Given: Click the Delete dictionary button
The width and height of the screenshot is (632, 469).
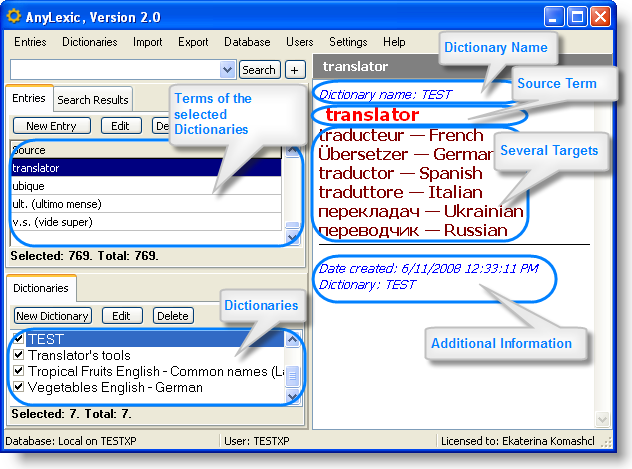Looking at the screenshot, I should [x=173, y=315].
